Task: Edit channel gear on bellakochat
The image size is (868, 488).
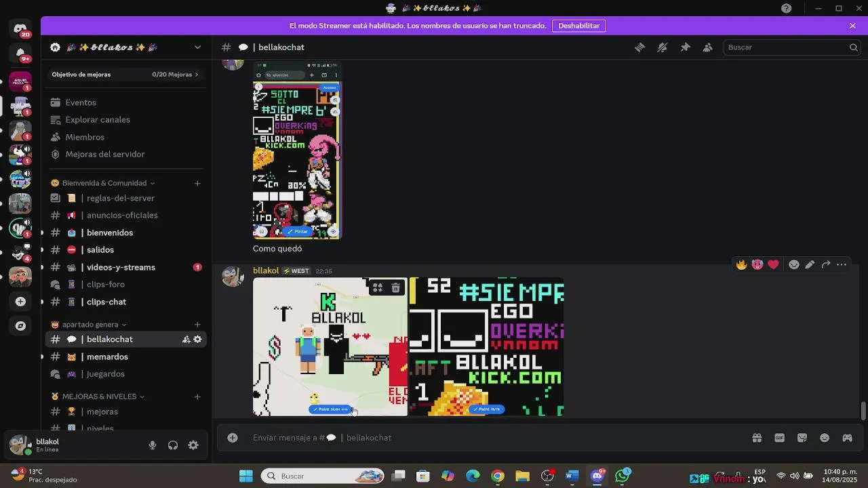Action: click(197, 340)
